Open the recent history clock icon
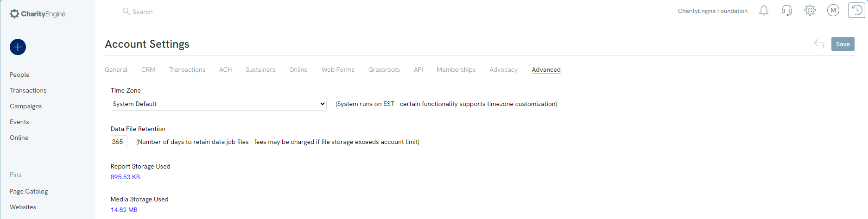Screen dimensions: 868x219 pos(857,10)
